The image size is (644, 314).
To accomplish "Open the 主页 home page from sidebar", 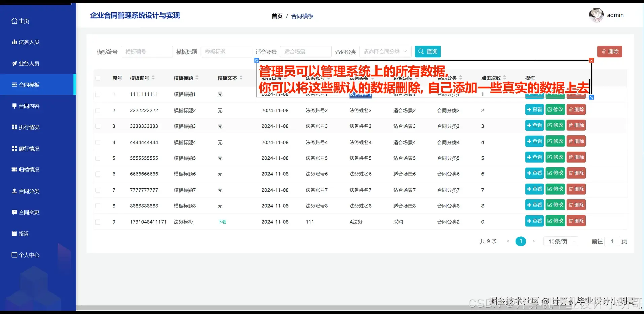I will coord(24,21).
